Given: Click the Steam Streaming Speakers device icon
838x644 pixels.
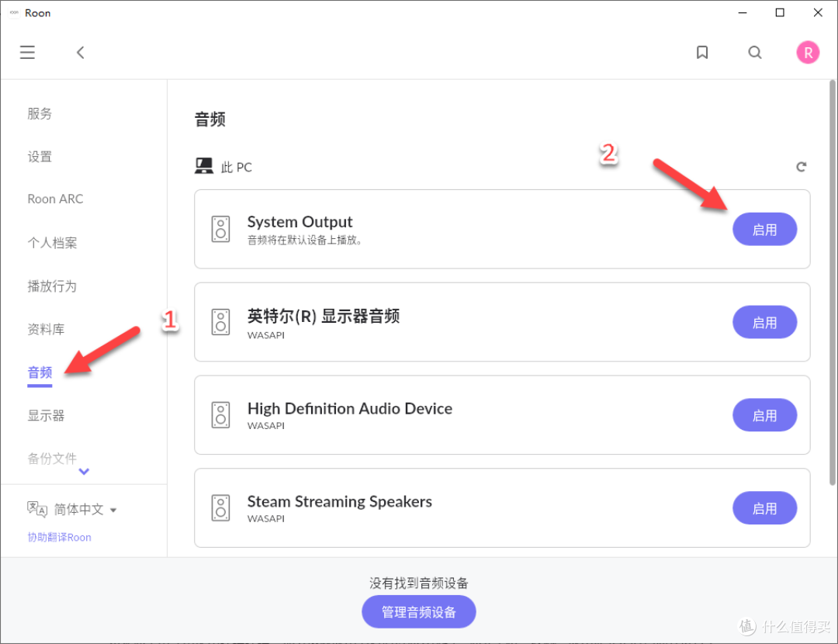Looking at the screenshot, I should (220, 508).
